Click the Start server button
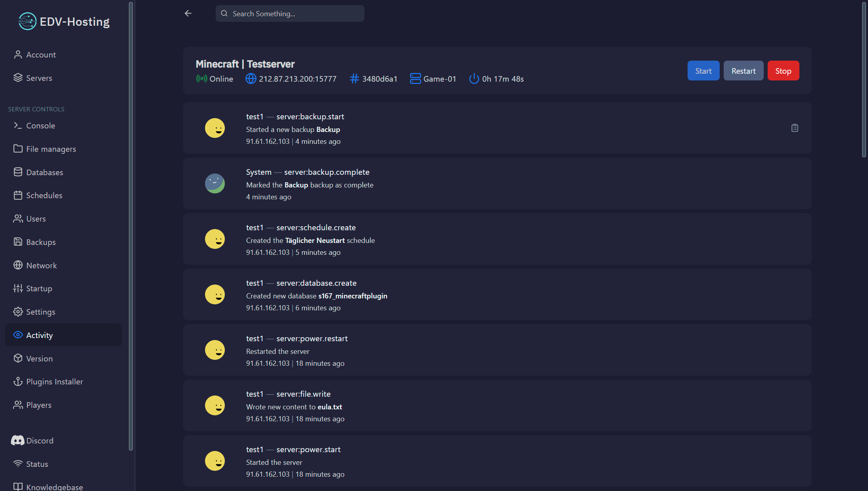Screen dimensions: 868x491 pyautogui.click(x=703, y=71)
